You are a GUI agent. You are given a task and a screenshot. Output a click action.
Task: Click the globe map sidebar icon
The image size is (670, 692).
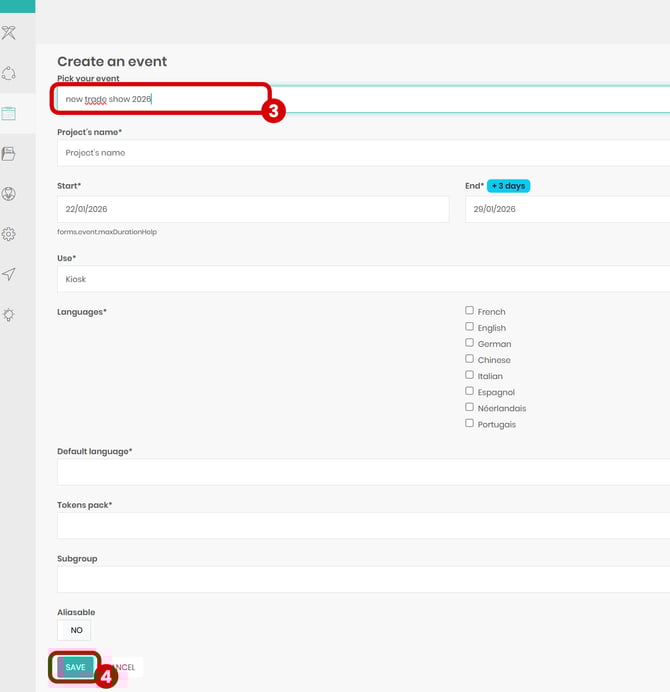pyautogui.click(x=9, y=193)
